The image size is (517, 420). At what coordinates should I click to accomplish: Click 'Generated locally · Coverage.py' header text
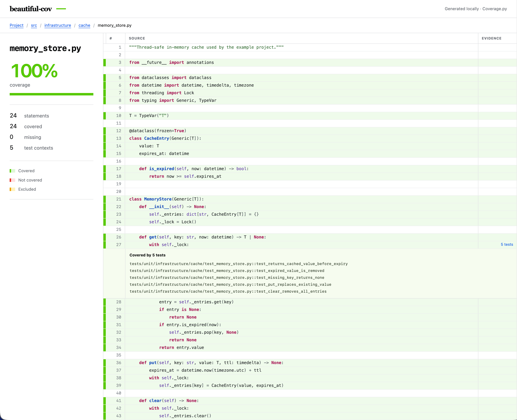[x=476, y=9]
